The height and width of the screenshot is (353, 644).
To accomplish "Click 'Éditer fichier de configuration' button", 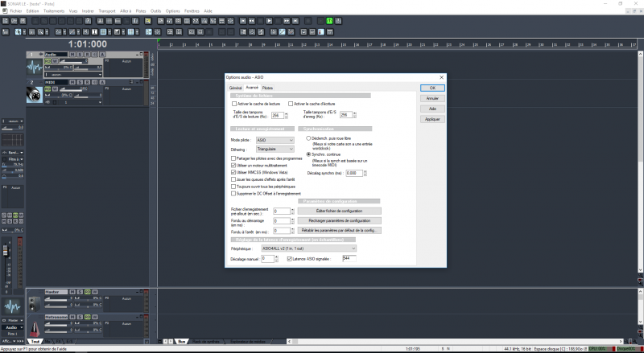I will point(339,211).
